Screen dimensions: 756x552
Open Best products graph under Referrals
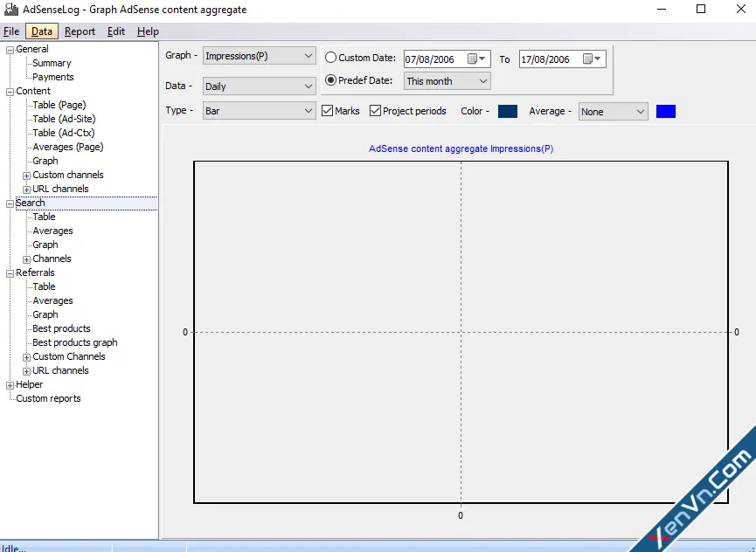(75, 342)
